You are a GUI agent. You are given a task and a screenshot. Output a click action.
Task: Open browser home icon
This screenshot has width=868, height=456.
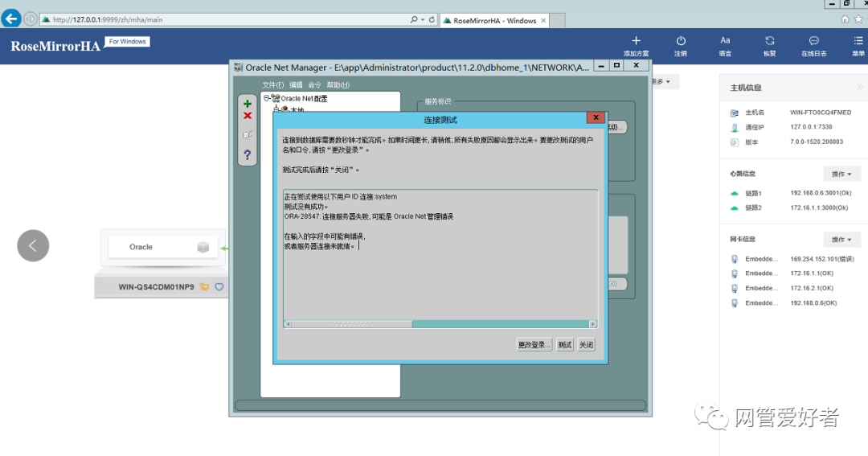point(845,19)
